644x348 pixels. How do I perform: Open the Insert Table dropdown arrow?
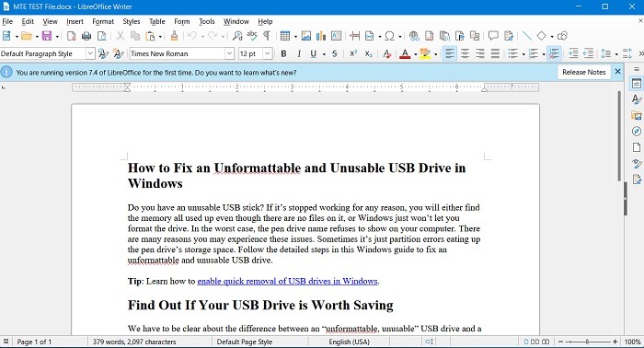click(x=295, y=37)
